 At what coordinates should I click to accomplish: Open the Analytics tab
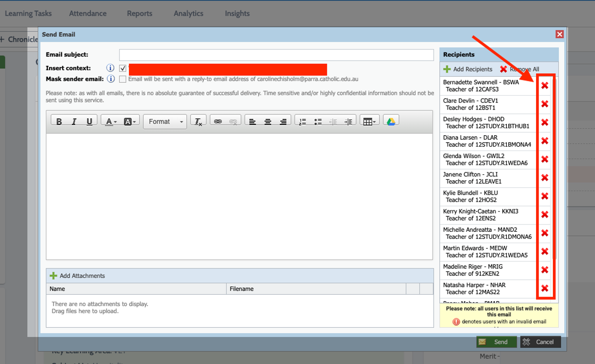188,13
